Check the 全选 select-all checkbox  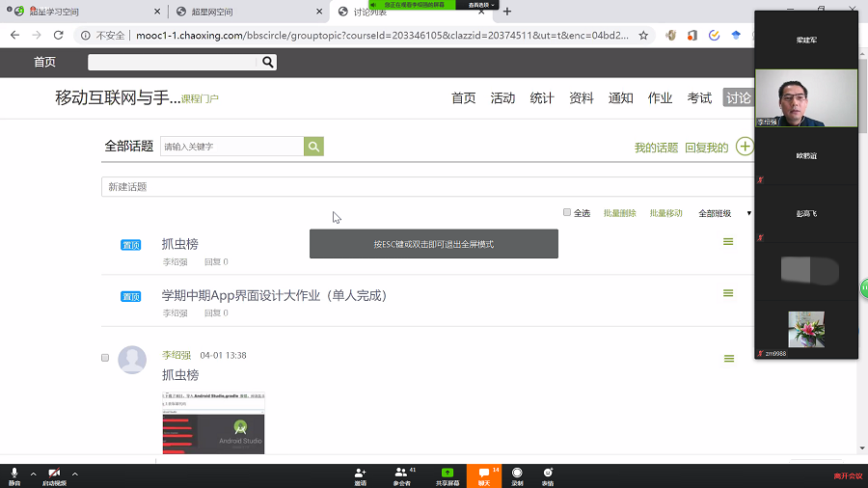point(567,213)
